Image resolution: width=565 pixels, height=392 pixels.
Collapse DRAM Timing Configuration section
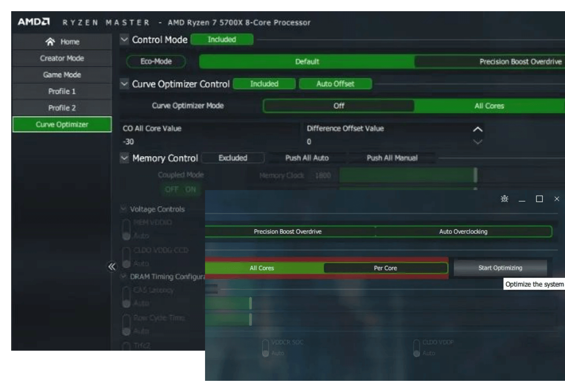pos(123,276)
